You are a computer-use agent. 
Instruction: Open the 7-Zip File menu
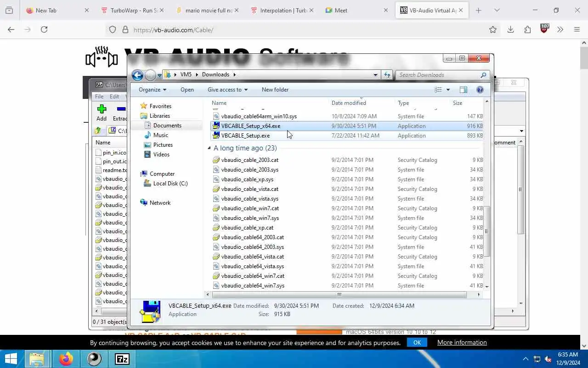pos(99,97)
